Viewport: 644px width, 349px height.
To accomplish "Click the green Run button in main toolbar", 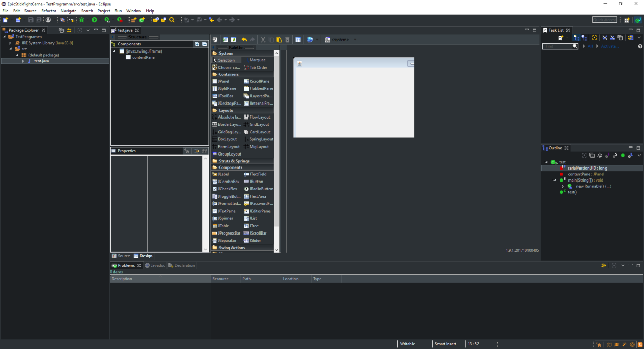I will point(94,20).
